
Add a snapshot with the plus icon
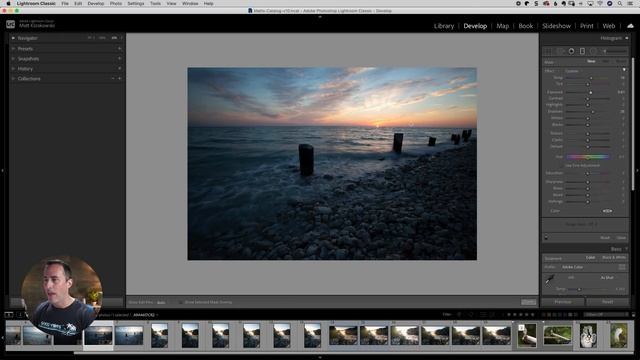[120, 58]
